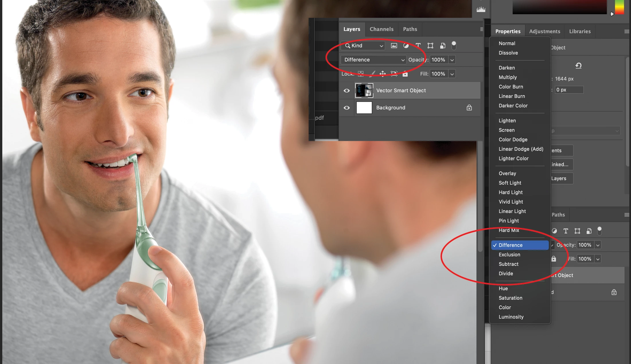Viewport: 631px width, 364px height.
Task: Click the type layer filter icon
Action: click(x=418, y=46)
